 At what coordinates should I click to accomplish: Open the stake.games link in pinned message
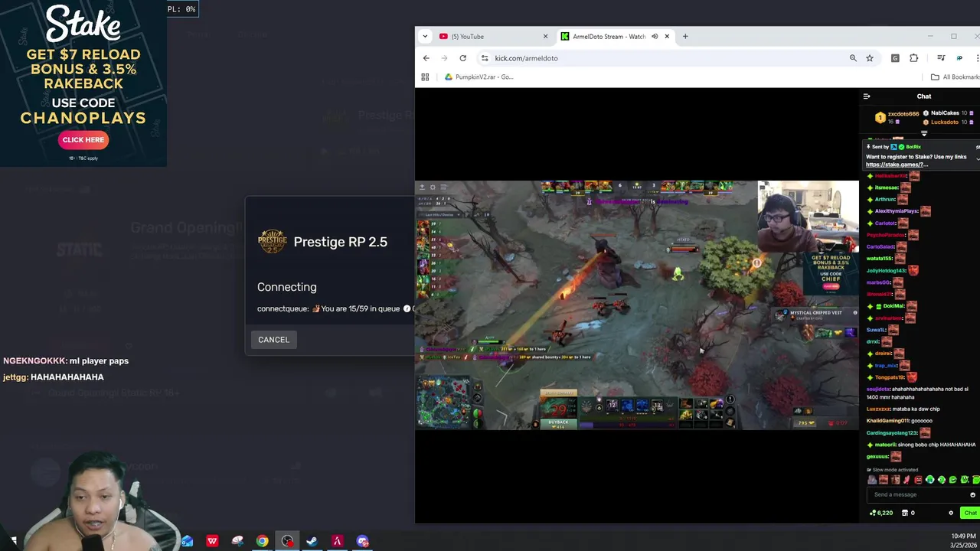click(x=897, y=165)
